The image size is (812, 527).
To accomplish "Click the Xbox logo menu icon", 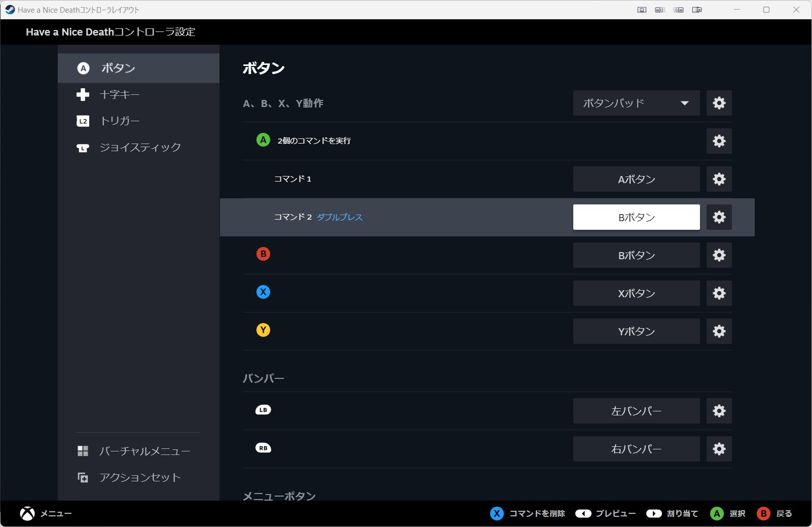I will pos(27,513).
